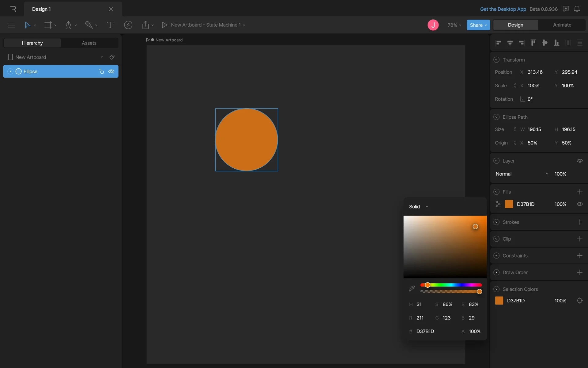
Task: Open the Solid fill type dropdown
Action: (418, 207)
